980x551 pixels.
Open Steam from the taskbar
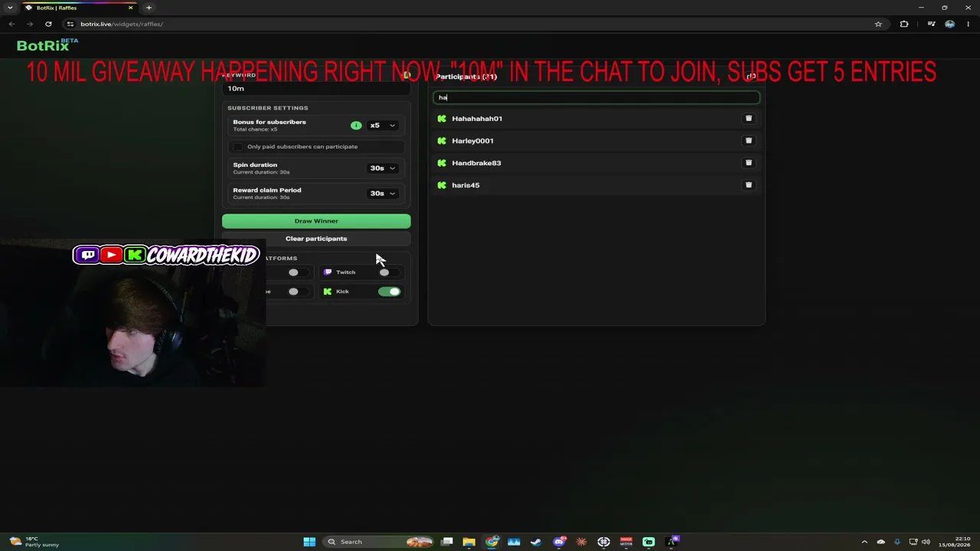(536, 542)
